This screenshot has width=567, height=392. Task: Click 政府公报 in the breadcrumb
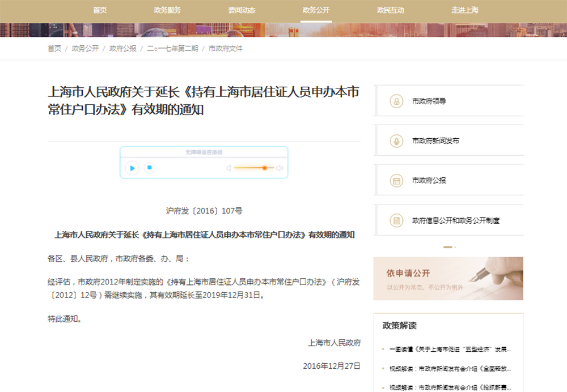[122, 49]
